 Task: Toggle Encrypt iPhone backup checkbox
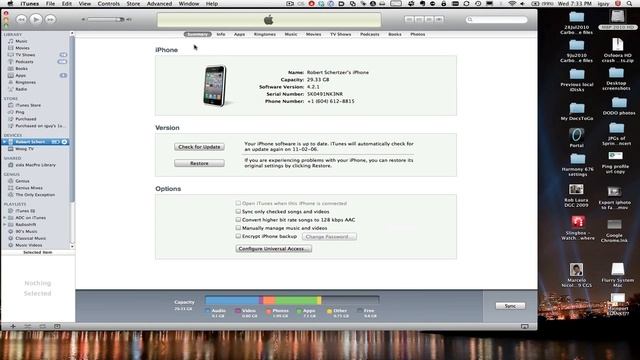coord(238,236)
